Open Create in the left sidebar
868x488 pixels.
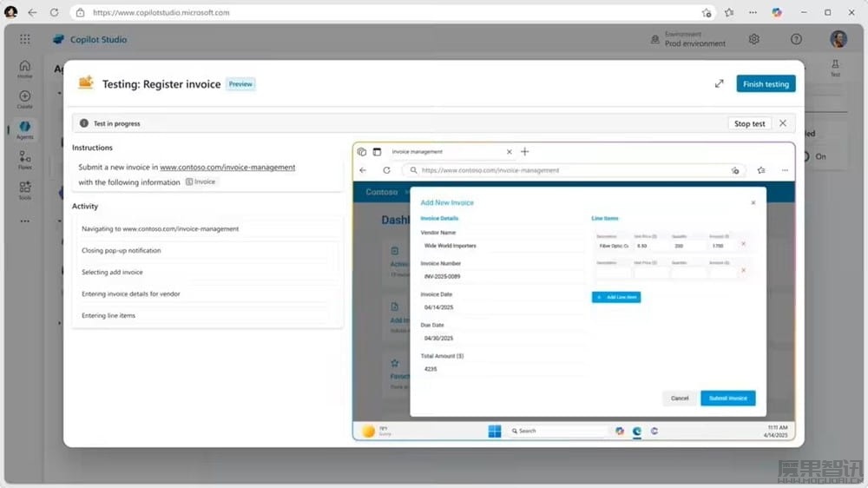tap(25, 100)
